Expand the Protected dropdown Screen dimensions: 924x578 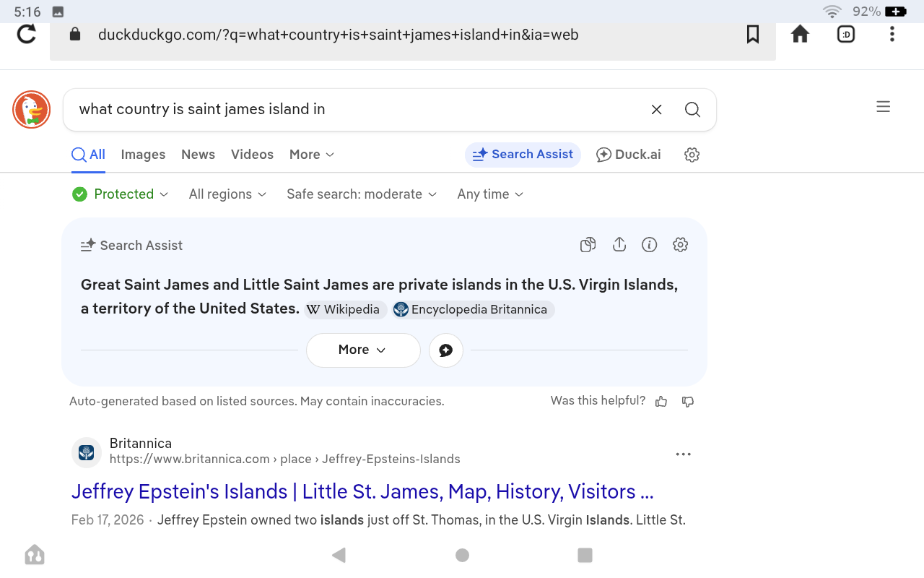tap(121, 194)
